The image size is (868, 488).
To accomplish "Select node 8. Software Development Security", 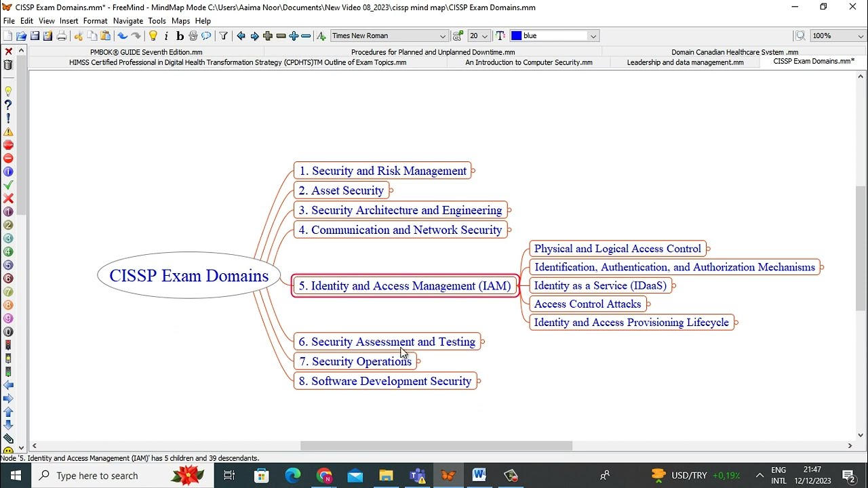I will click(x=385, y=381).
